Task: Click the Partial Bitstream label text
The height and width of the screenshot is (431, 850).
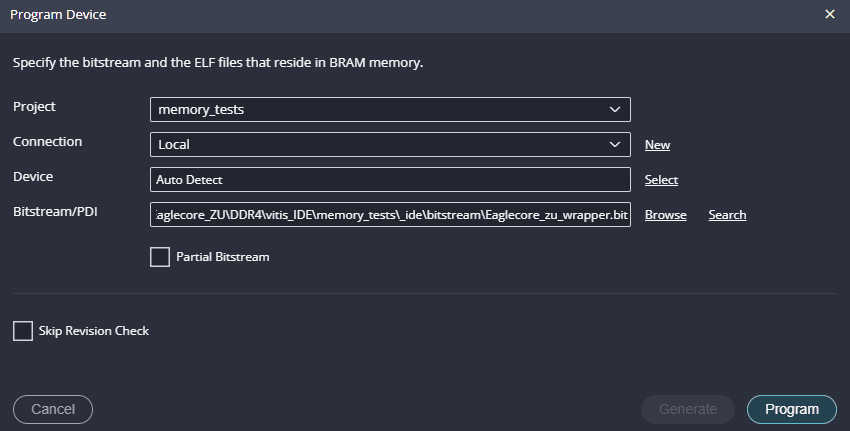Action: coord(222,257)
